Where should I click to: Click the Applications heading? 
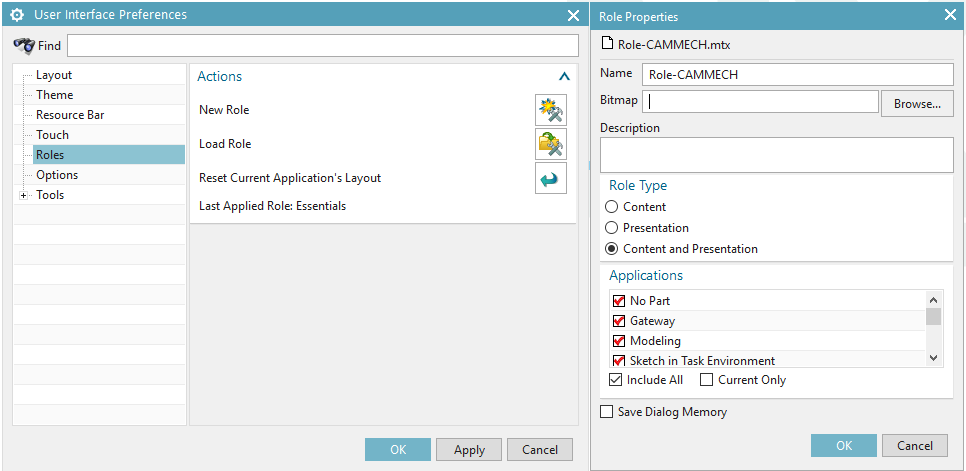click(646, 275)
